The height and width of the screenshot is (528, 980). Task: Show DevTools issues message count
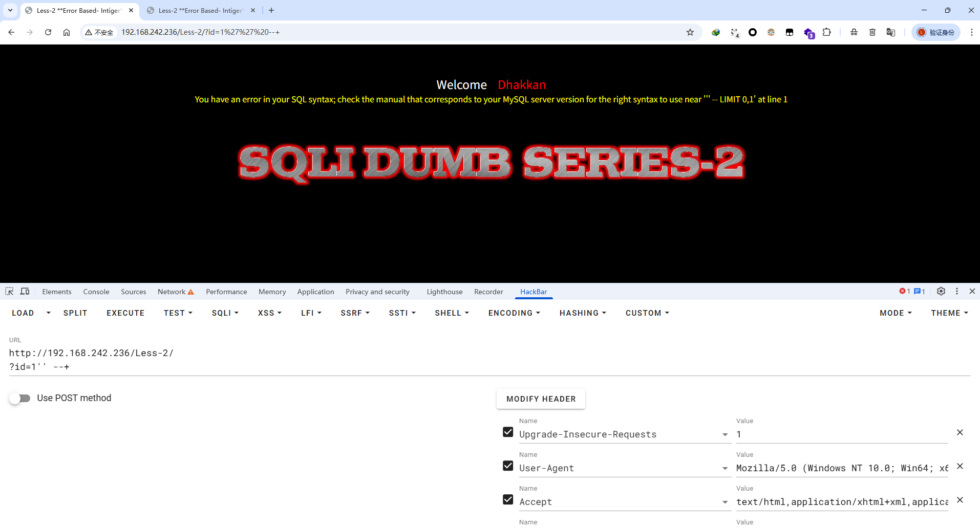pos(920,291)
